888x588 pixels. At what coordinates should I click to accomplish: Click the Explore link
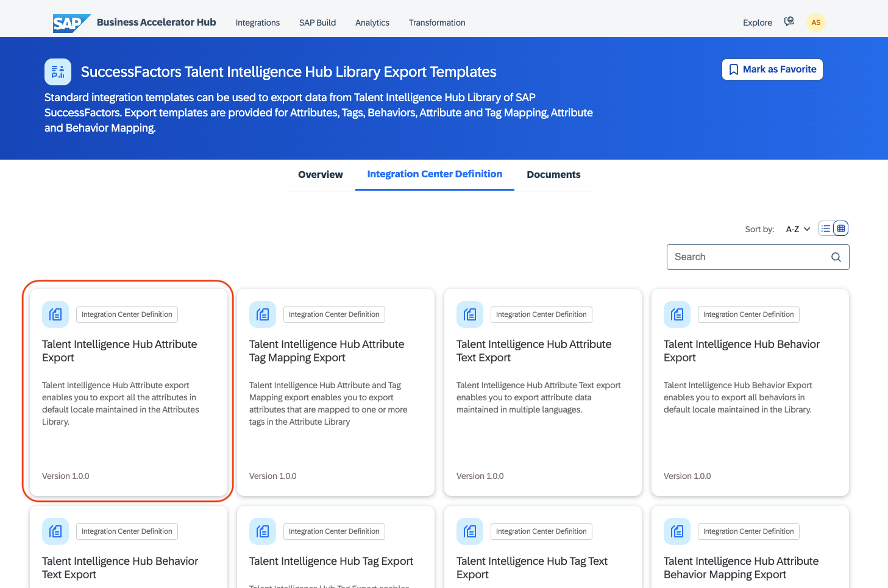[x=758, y=23]
